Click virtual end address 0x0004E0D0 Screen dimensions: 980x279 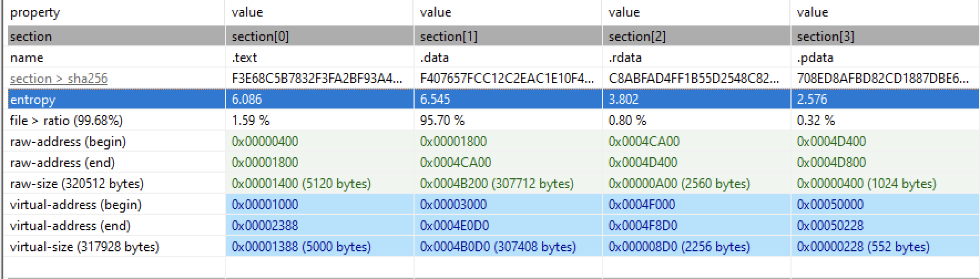455,226
